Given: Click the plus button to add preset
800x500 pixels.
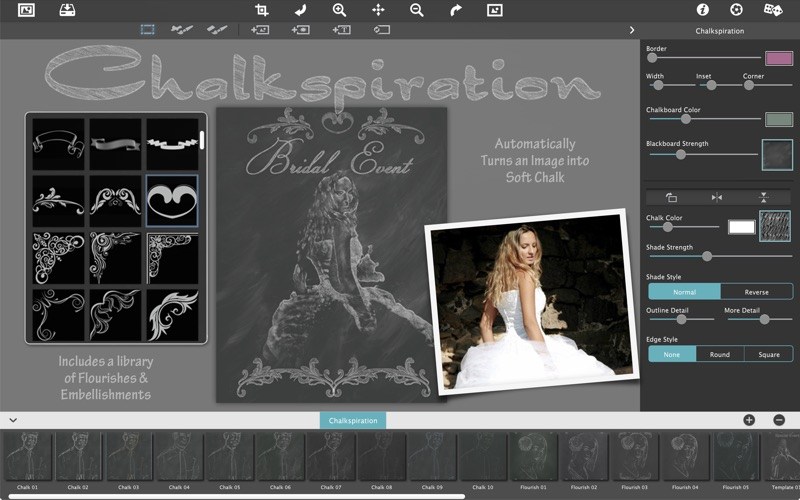Looking at the screenshot, I should [749, 420].
